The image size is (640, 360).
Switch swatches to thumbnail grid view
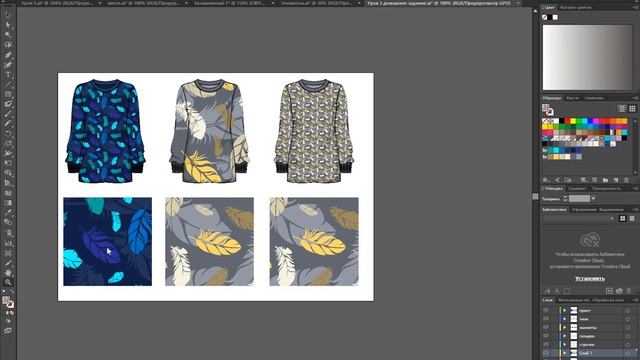(x=632, y=109)
